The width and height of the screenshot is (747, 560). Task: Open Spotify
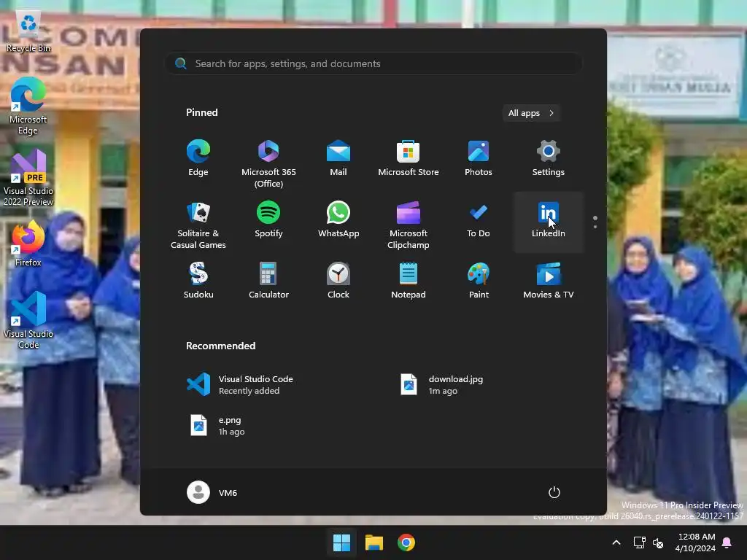coord(268,220)
